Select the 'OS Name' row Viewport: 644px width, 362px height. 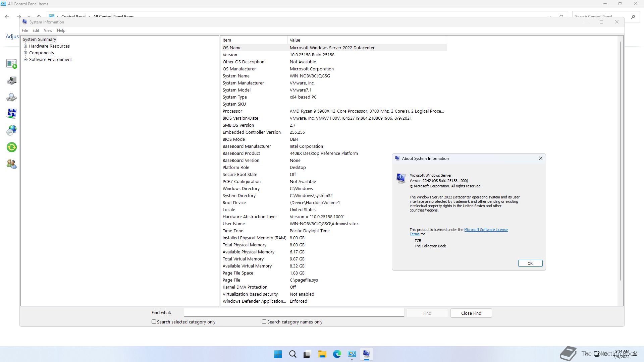click(334, 48)
